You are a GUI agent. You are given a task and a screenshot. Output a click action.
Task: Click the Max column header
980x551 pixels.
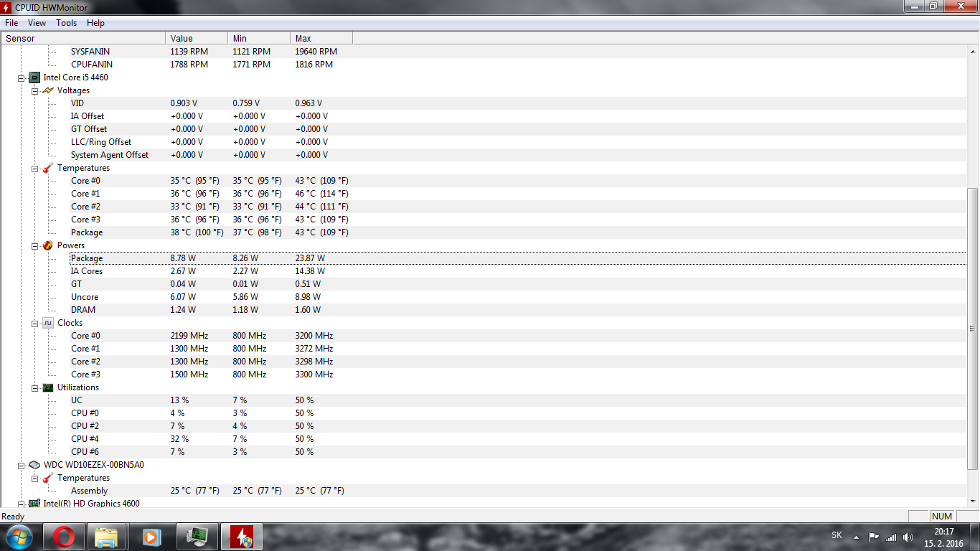click(x=321, y=38)
